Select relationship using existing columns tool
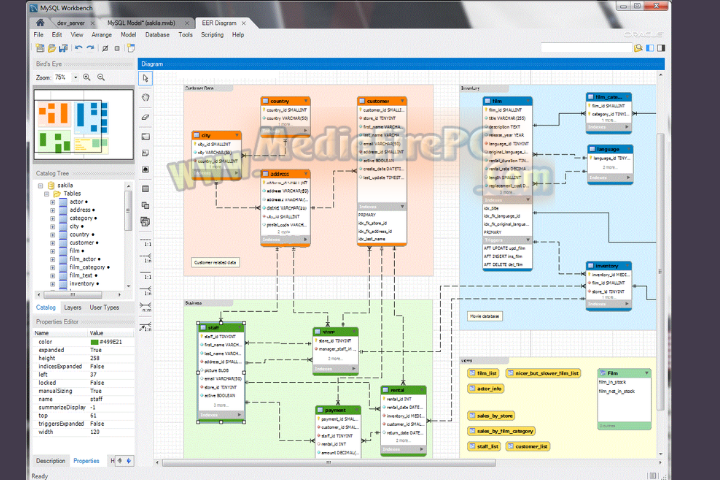 tap(146, 327)
